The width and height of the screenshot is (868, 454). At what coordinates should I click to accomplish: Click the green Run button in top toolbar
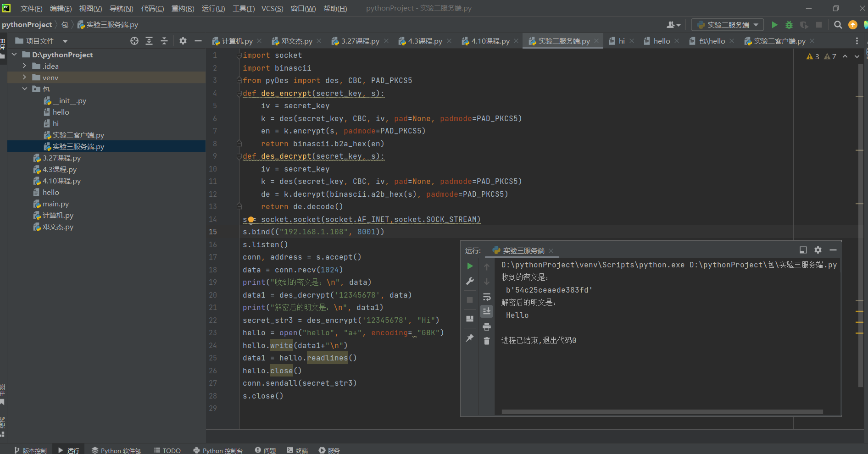click(774, 25)
